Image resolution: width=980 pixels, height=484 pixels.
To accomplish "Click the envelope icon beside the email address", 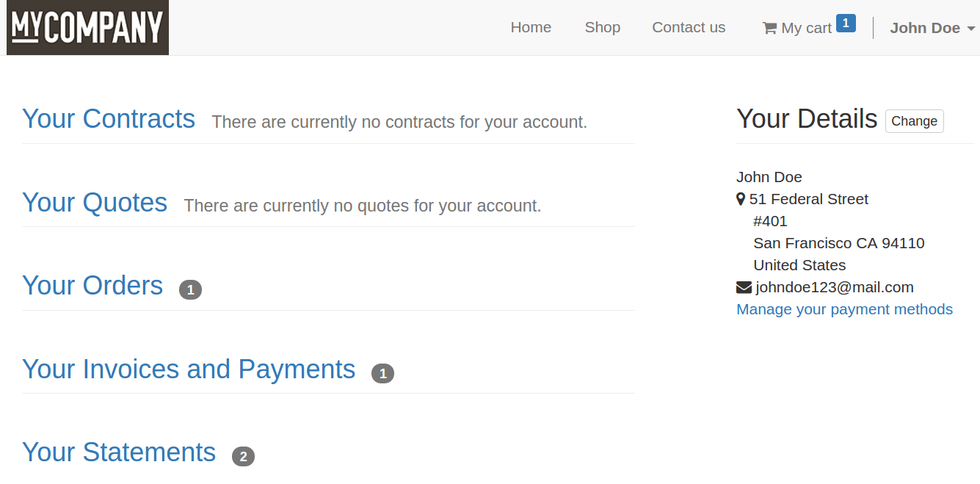I will click(x=743, y=286).
